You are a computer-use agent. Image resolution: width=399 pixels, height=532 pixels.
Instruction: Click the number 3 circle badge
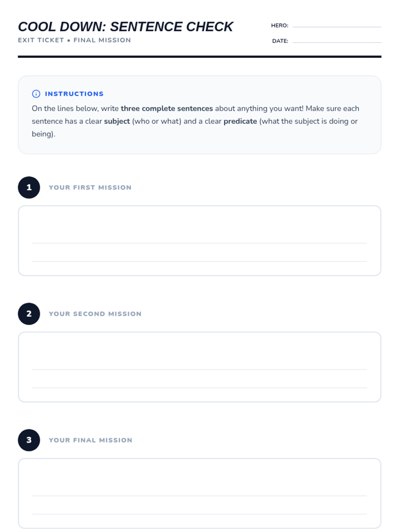coord(29,440)
